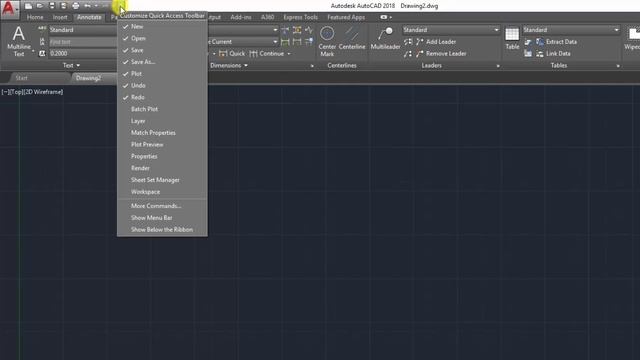The image size is (640, 360).
Task: Open the A360 ribbon tab
Action: point(267,17)
